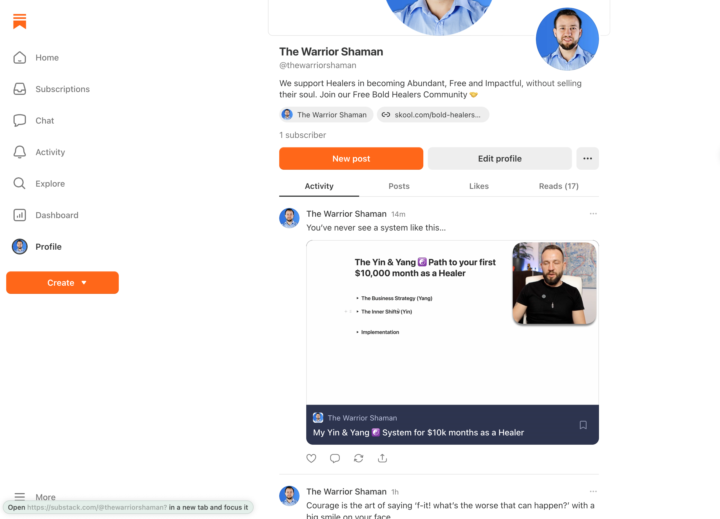Open options menu on the 14m post
The width and height of the screenshot is (720, 519).
[x=593, y=214]
